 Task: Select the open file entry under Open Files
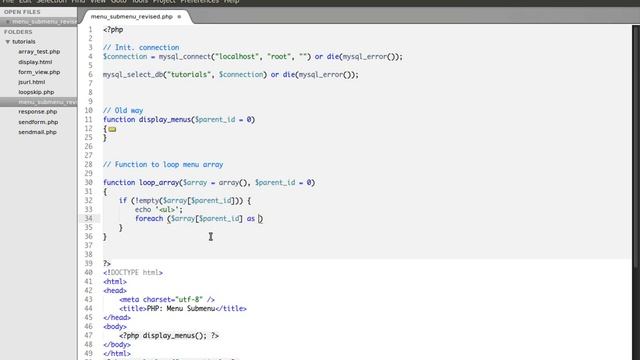tap(38, 22)
